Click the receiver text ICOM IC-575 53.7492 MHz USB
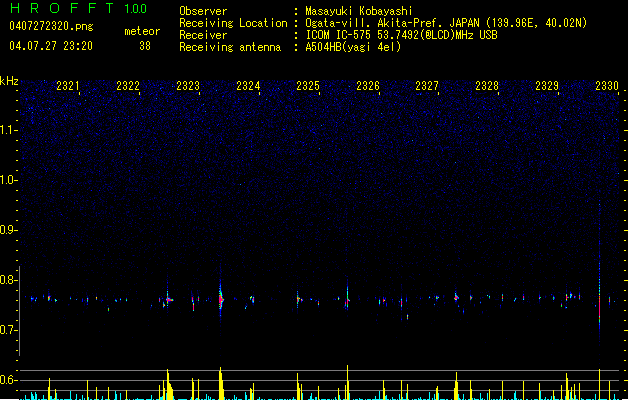 (401, 35)
